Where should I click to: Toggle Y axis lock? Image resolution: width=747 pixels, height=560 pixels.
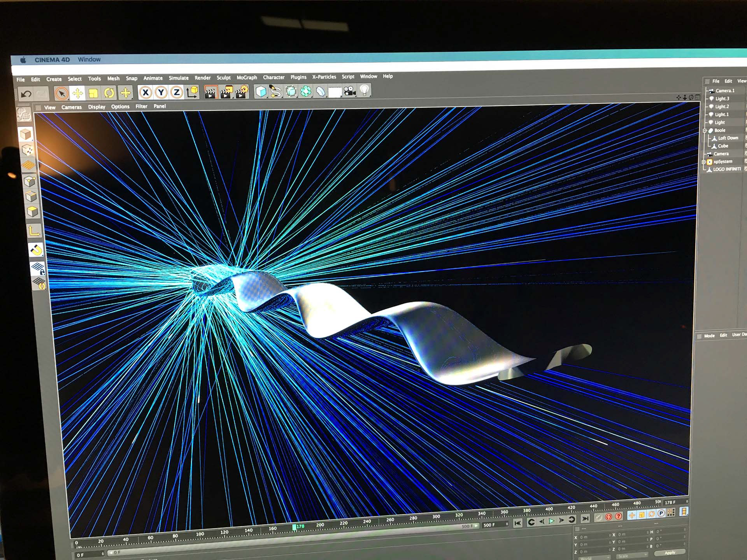click(161, 93)
